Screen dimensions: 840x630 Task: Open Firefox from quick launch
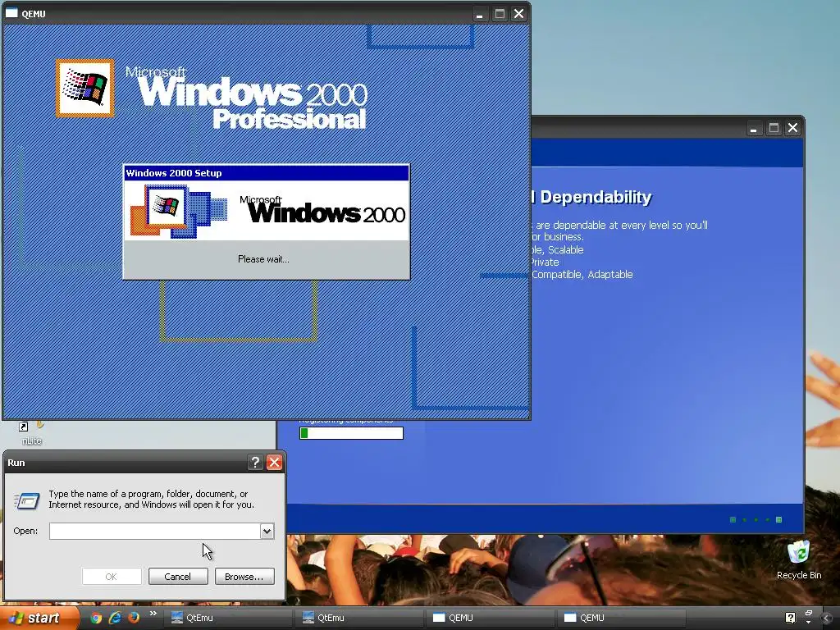click(134, 618)
